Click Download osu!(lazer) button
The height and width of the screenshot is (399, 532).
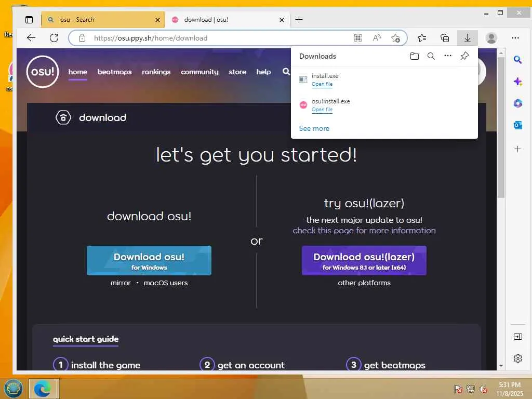[x=364, y=261]
